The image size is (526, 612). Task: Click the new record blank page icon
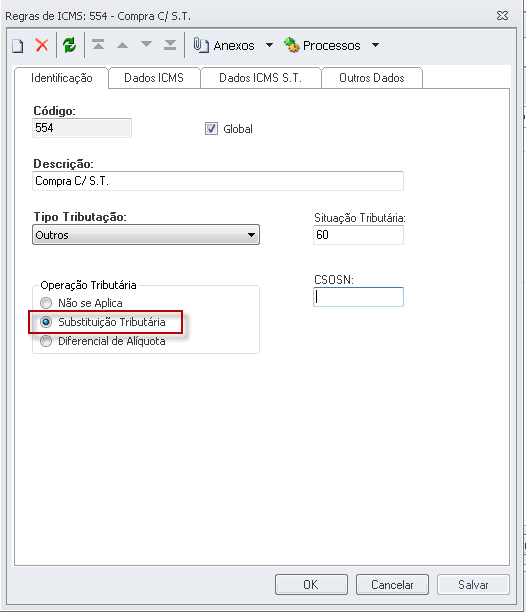18,46
